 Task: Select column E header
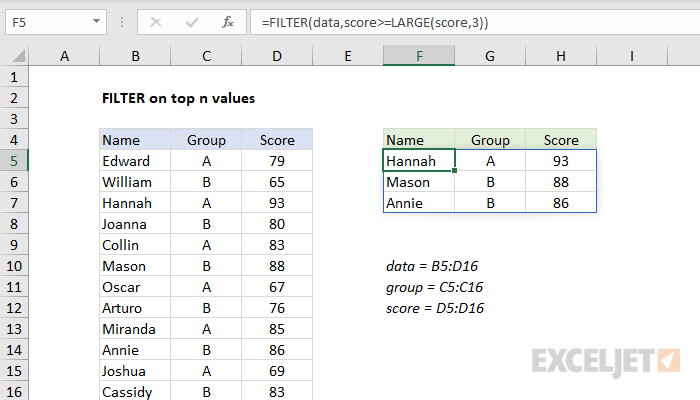[x=348, y=56]
